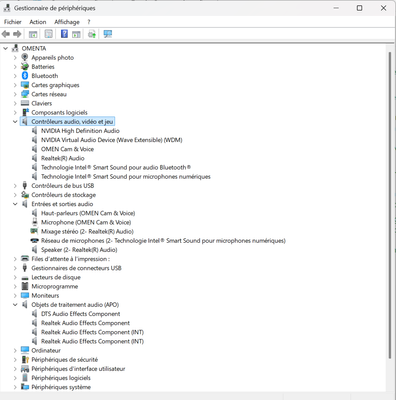Collapse Contrôleurs audio, vidéo et jeu
The image size is (396, 400).
(x=15, y=122)
